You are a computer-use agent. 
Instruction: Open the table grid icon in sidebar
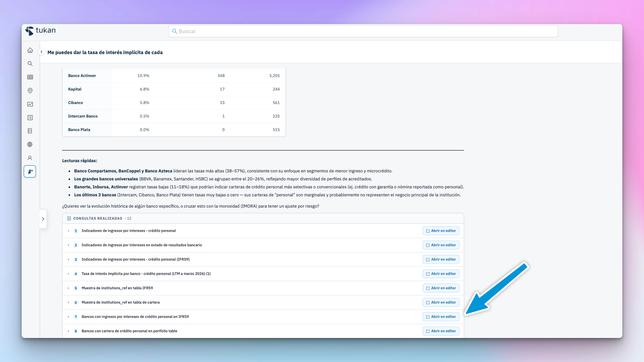pyautogui.click(x=30, y=77)
